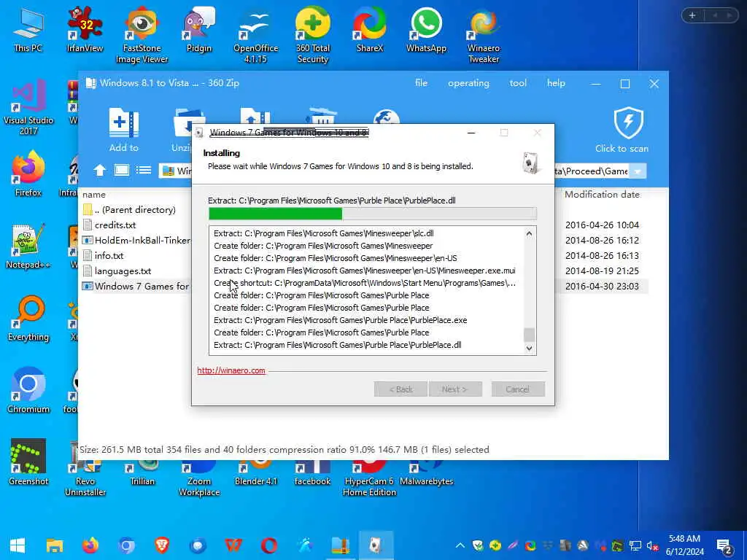Open the Notepad++ desktop shortcut
The height and width of the screenshot is (560, 747).
pos(28,246)
